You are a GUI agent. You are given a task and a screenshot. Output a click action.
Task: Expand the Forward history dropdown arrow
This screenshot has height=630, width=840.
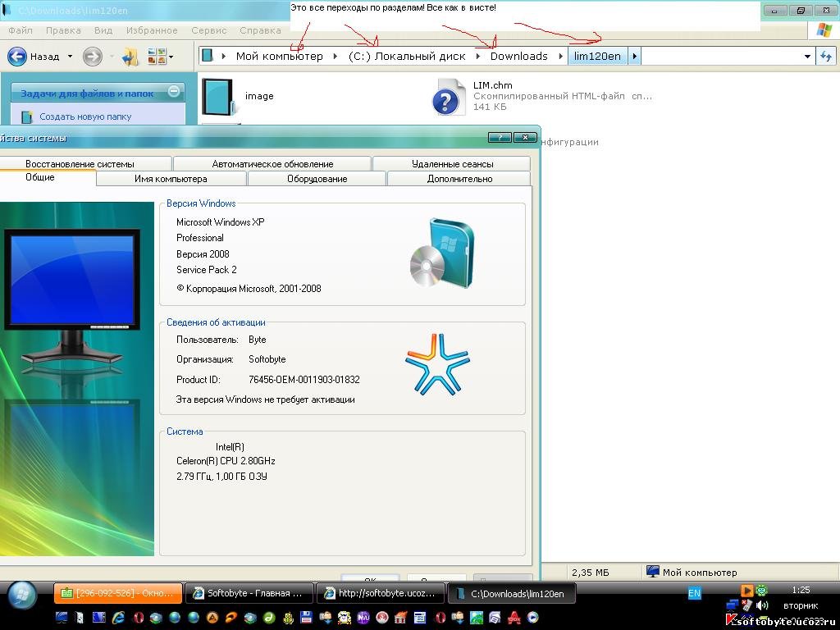(112, 57)
